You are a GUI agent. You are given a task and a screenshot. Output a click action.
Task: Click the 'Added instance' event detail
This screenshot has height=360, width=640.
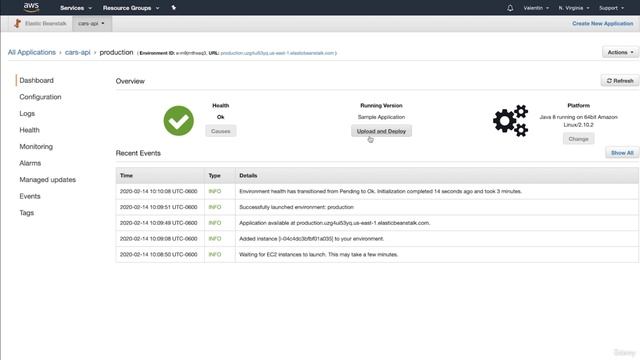(x=311, y=239)
